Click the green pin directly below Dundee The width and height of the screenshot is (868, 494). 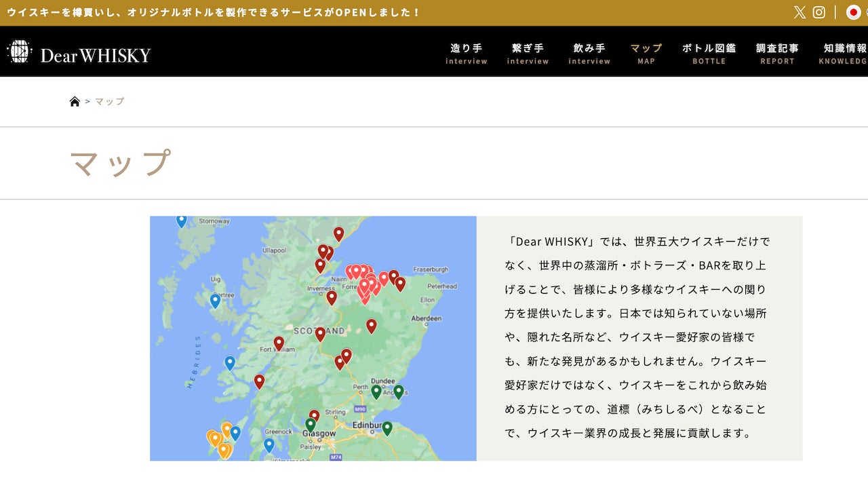point(376,392)
